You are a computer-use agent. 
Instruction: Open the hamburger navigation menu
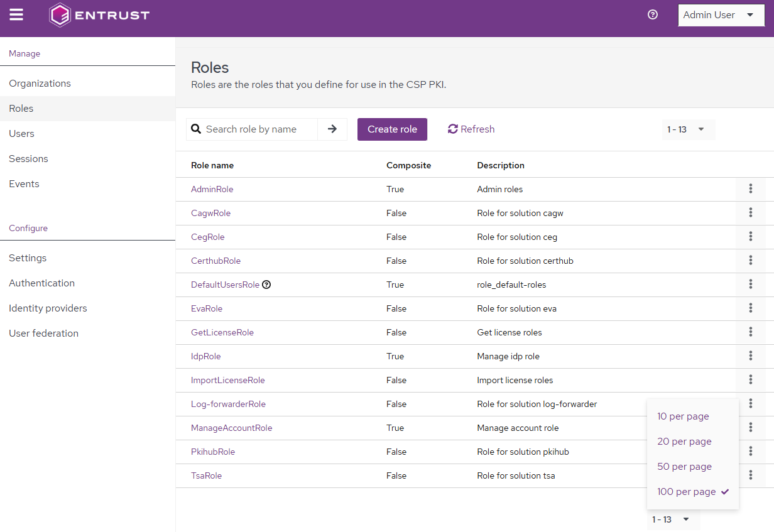pyautogui.click(x=16, y=15)
